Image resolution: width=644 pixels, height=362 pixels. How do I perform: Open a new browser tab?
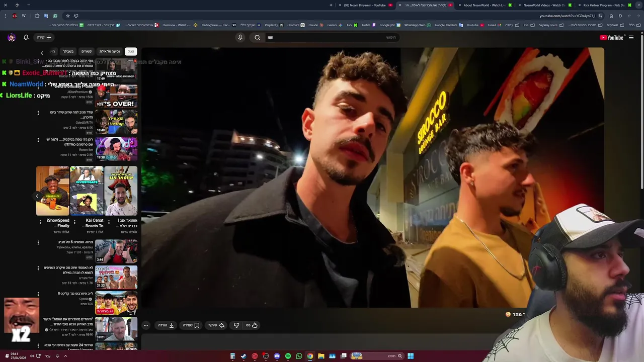pyautogui.click(x=331, y=5)
